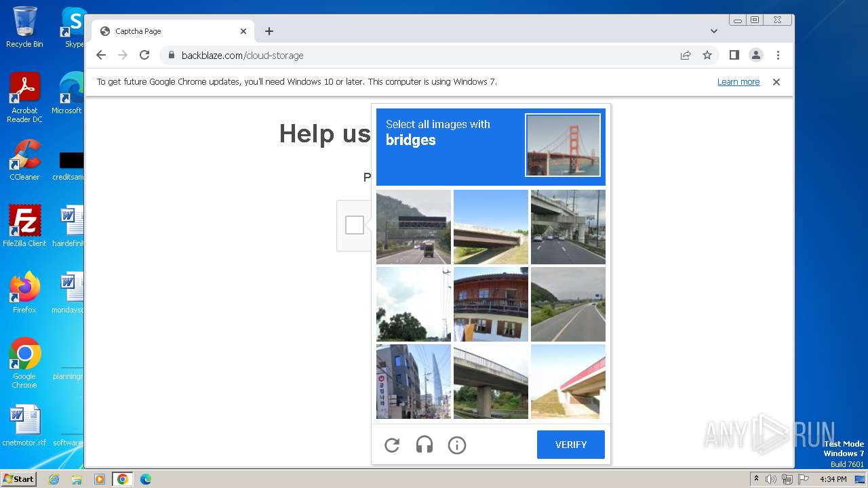This screenshot has height=488, width=868.
Task: Open File Explorer from taskbar
Action: [x=77, y=479]
